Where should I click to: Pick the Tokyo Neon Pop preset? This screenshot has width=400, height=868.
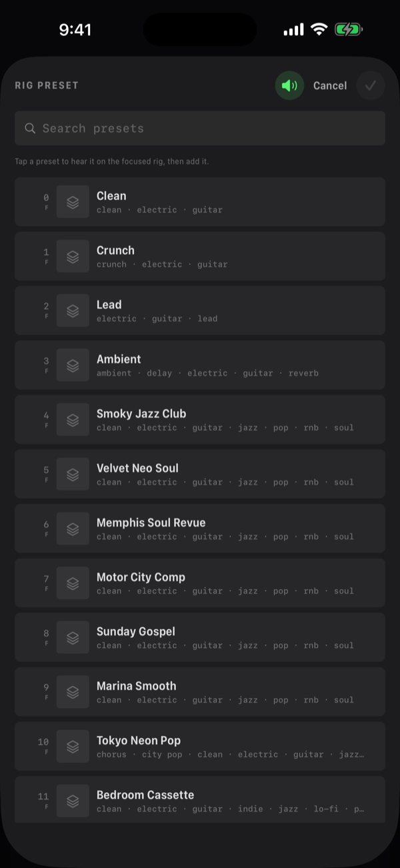coord(200,747)
